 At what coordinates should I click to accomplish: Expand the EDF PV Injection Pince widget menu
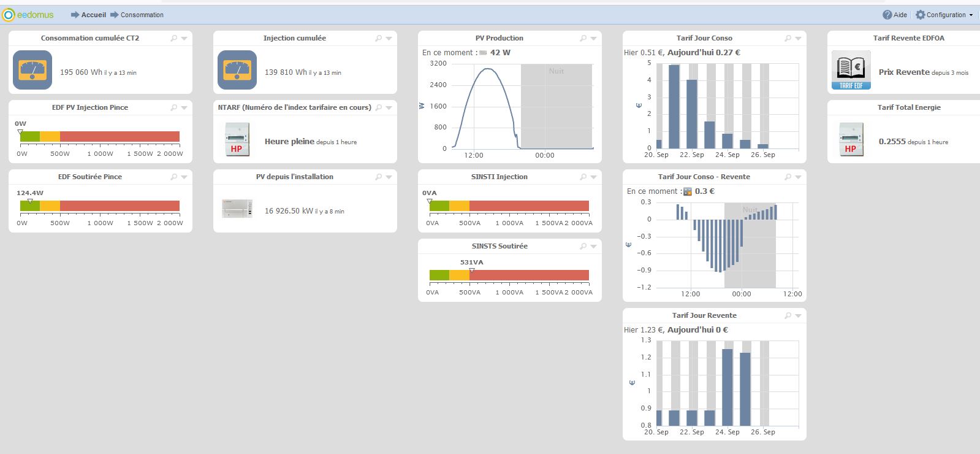pyautogui.click(x=184, y=108)
